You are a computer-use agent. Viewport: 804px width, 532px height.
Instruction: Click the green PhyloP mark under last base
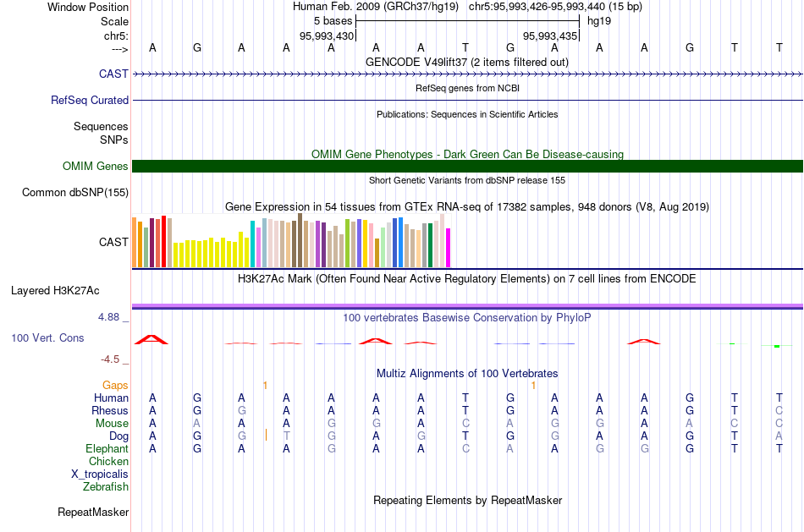coord(777,347)
